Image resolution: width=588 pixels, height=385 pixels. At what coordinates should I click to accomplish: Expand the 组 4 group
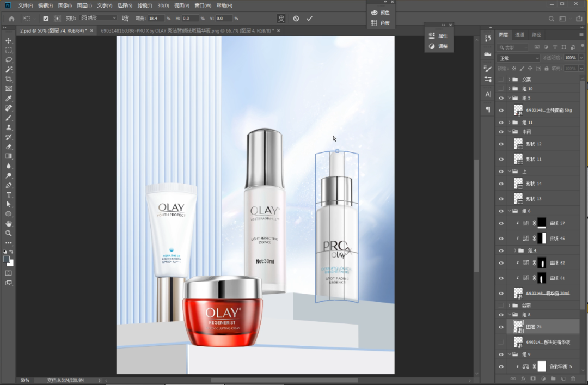(515, 250)
